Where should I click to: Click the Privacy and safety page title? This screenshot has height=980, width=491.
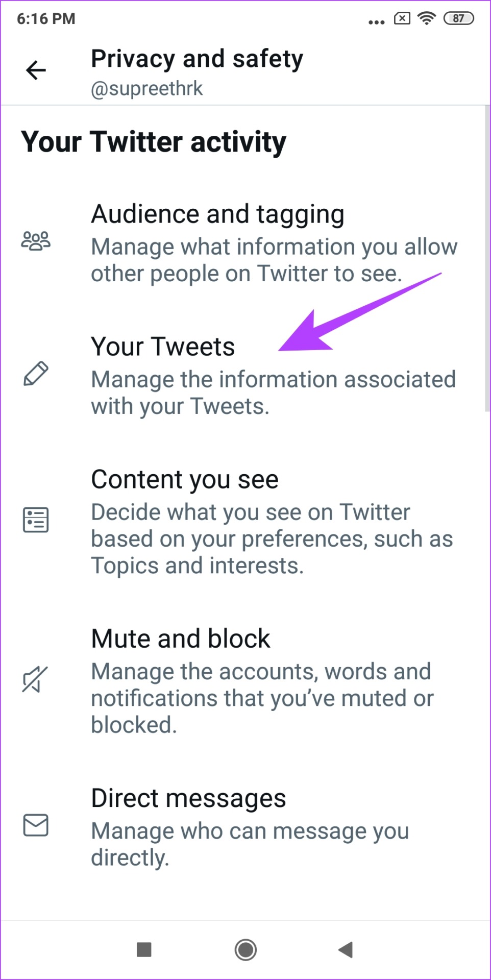(x=197, y=59)
